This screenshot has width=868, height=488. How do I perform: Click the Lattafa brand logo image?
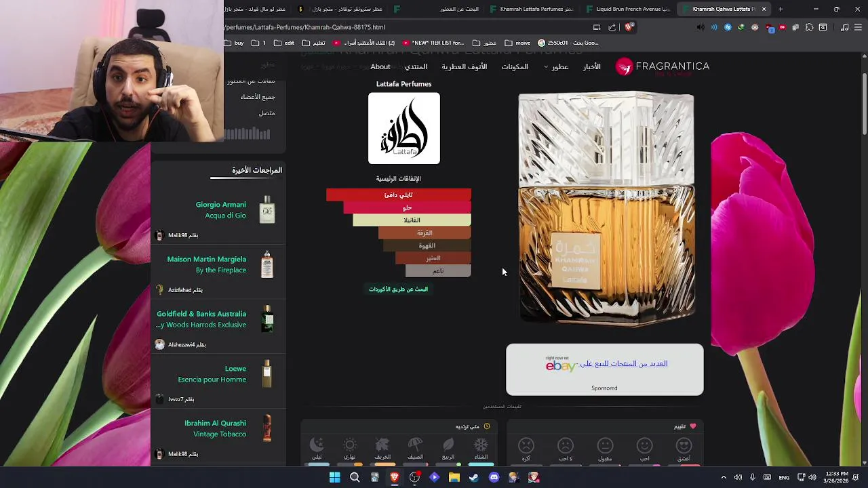pos(404,129)
